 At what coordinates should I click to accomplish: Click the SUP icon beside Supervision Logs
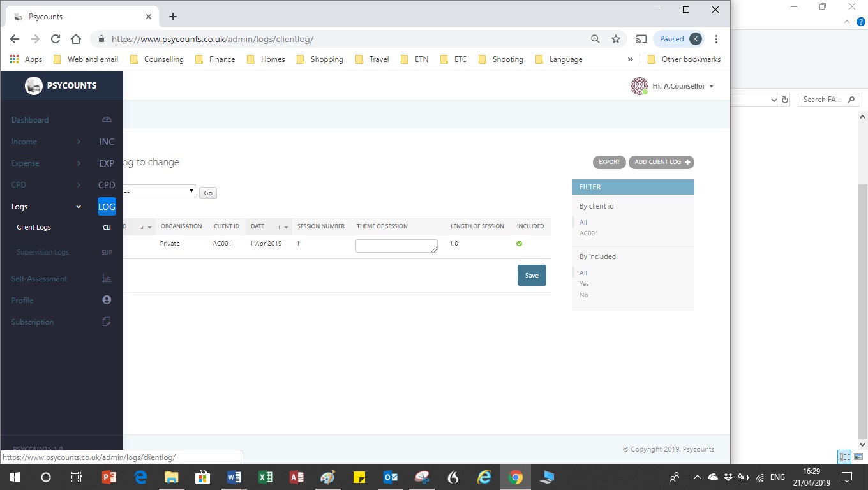click(107, 252)
